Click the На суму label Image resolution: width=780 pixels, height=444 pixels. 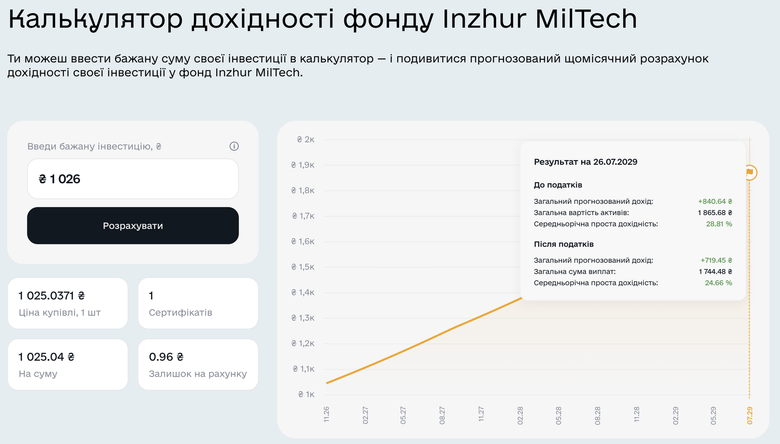click(38, 374)
